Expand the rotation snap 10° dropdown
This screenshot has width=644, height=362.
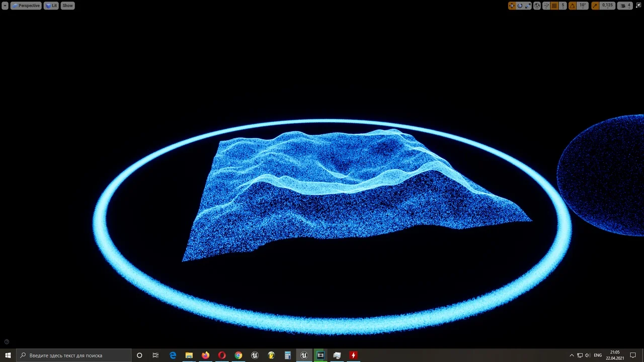click(583, 6)
